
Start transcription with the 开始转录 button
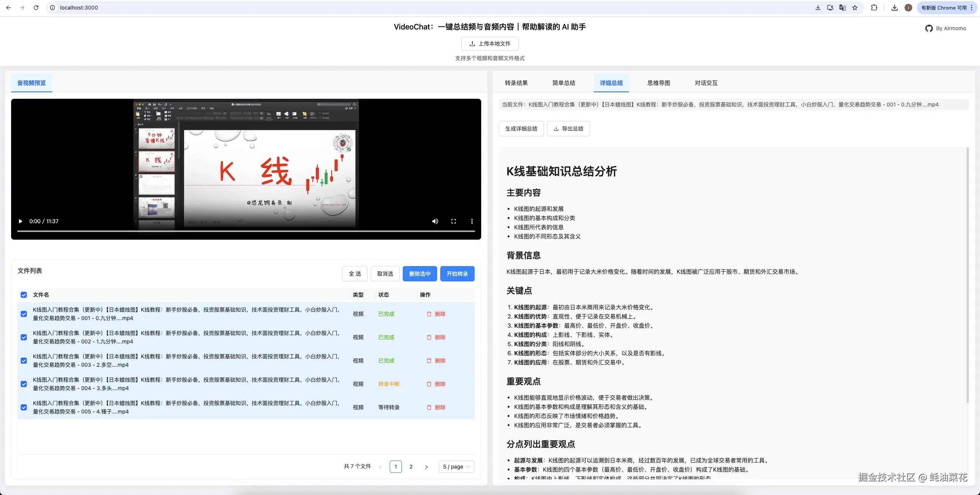tap(457, 274)
